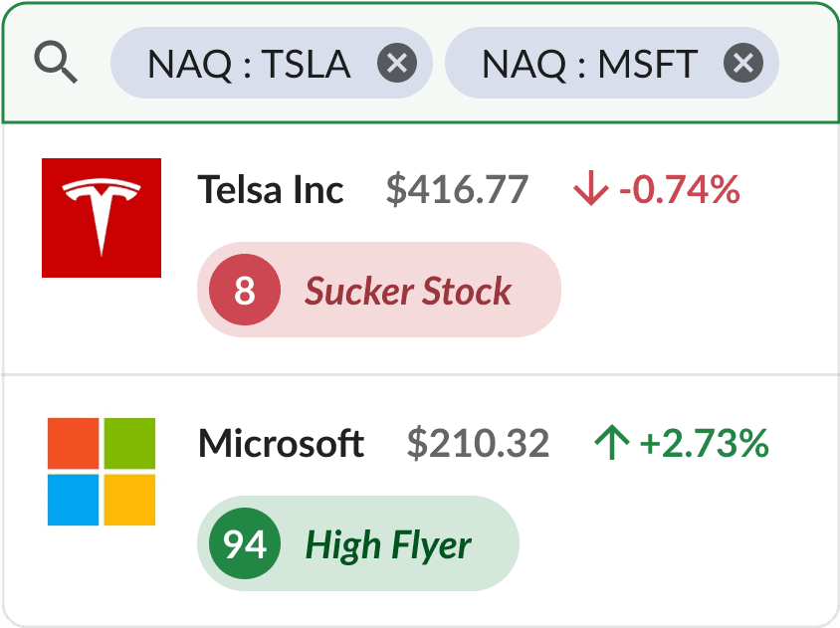Click the Microsoft four-square logo
This screenshot has width=840, height=628.
pyautogui.click(x=102, y=472)
